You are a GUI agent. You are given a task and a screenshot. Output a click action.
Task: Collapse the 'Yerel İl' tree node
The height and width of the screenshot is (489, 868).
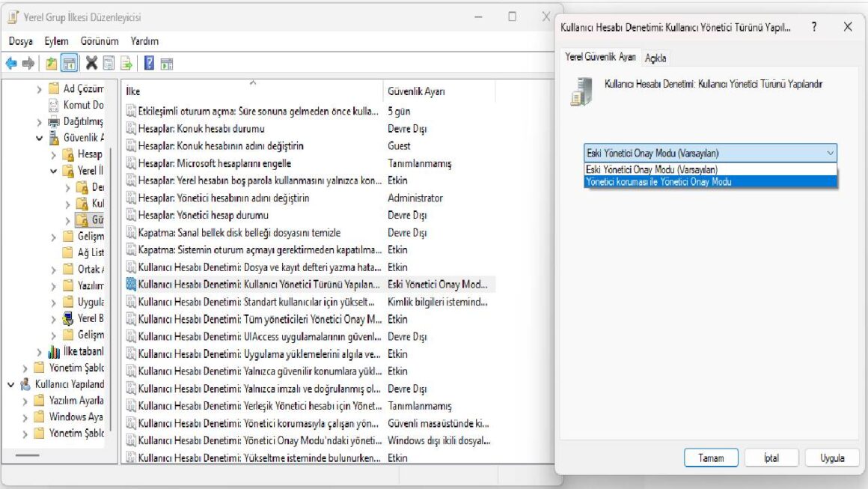click(53, 171)
